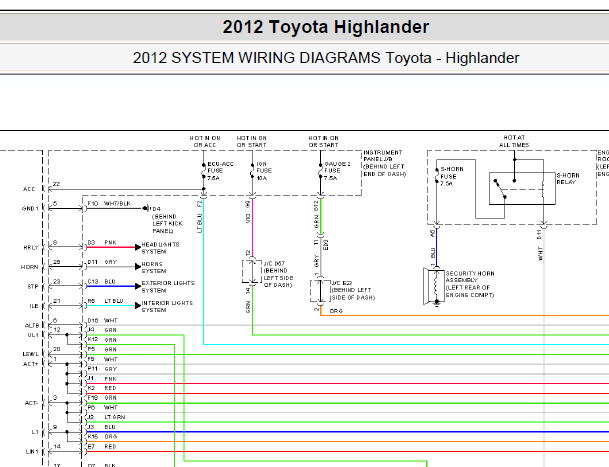This screenshot has width=609, height=467.
Task: Click the "HOT IN ON OR ACC" label
Action: [x=205, y=141]
